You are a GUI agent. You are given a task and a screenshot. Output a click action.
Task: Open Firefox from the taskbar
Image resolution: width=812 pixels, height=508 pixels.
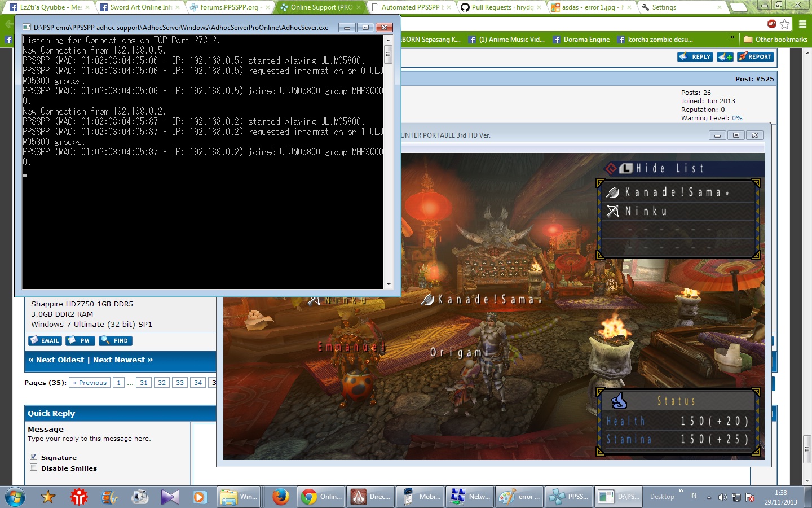pyautogui.click(x=280, y=497)
